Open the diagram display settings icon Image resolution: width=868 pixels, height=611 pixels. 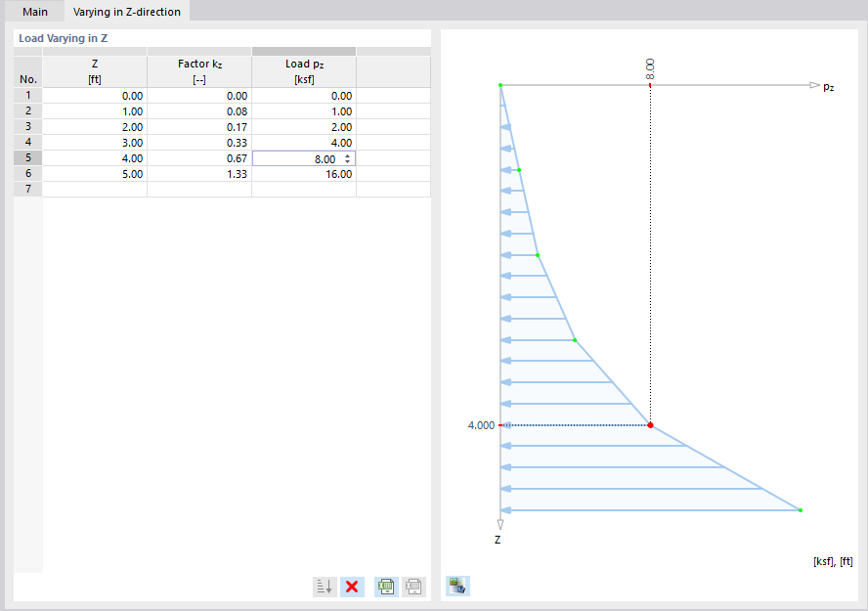coord(456,586)
